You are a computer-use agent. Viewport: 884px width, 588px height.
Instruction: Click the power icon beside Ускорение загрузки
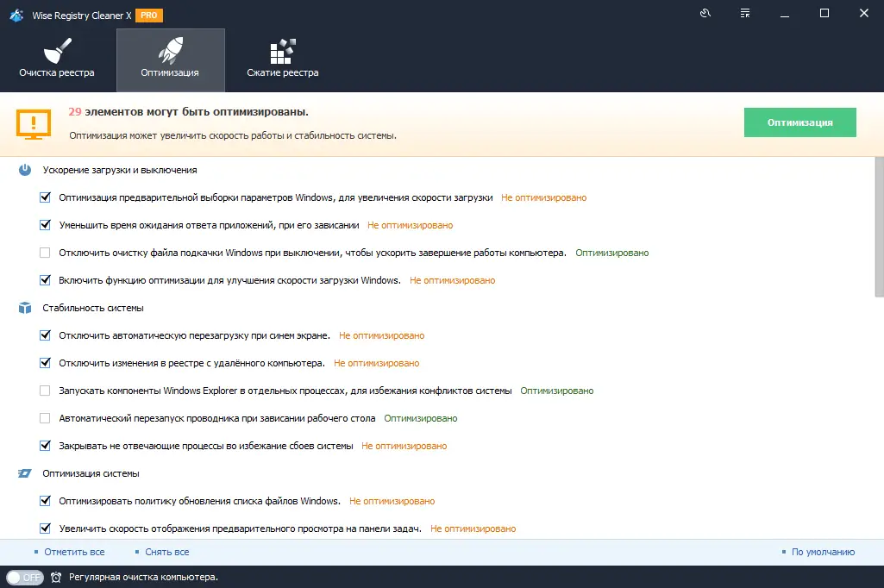coord(25,170)
